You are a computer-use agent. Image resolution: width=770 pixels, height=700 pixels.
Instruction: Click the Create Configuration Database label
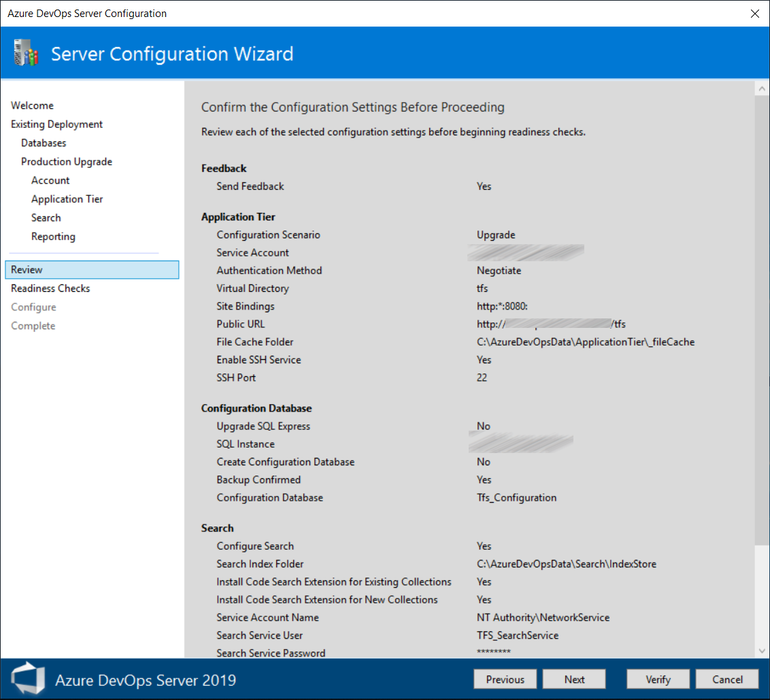(286, 463)
